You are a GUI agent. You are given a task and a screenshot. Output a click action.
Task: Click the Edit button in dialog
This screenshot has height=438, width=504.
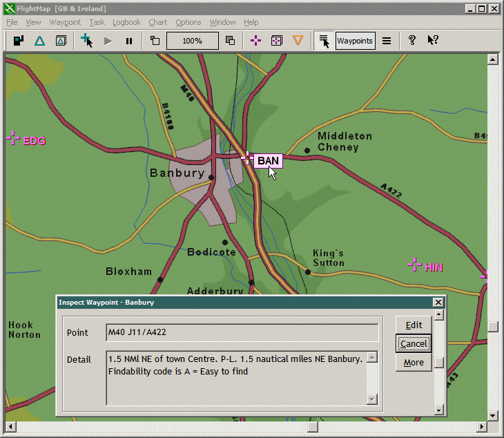pyautogui.click(x=414, y=325)
